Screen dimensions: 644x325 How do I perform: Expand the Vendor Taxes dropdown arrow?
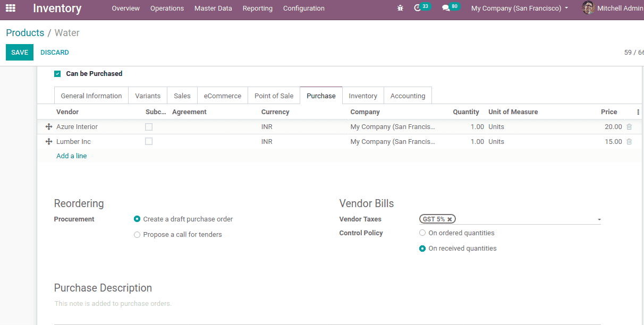coord(599,220)
